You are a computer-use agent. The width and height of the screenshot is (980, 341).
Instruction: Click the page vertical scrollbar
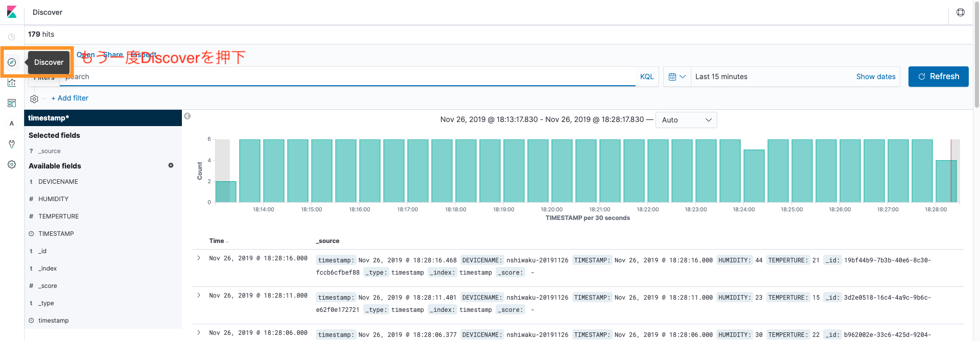point(977,54)
